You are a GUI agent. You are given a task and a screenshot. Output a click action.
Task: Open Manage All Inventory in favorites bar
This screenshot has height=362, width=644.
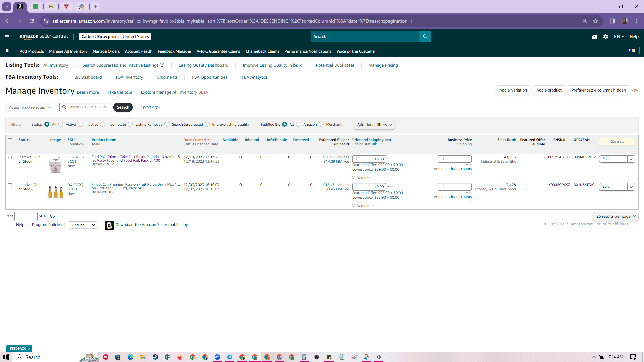(68, 51)
